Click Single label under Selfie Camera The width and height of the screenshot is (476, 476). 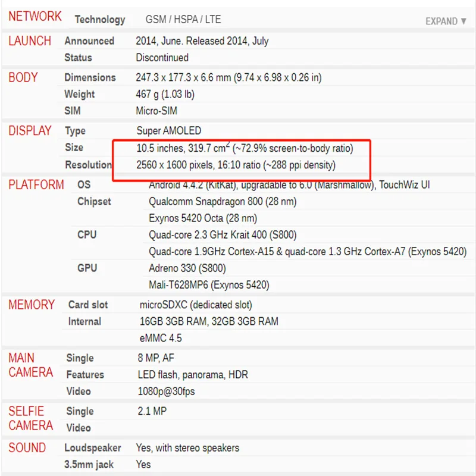point(80,411)
